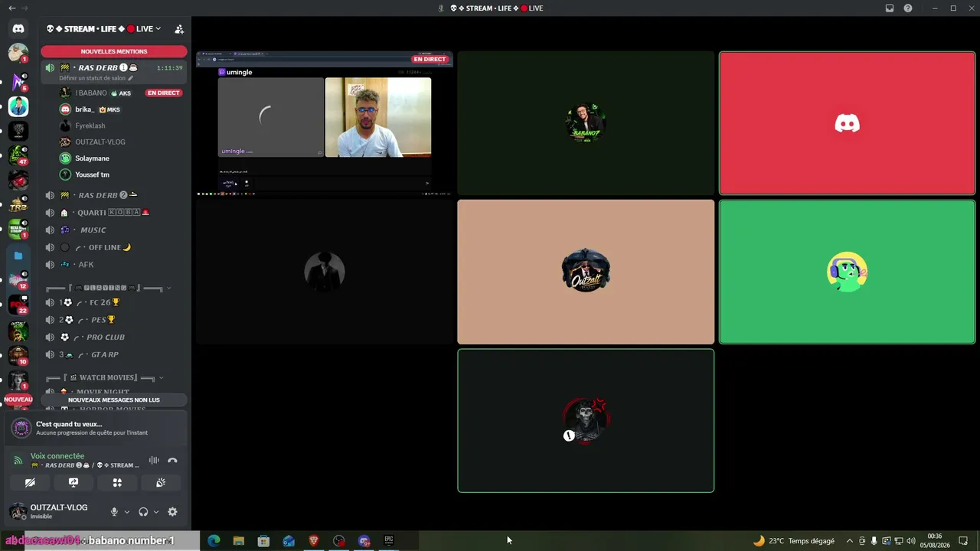Screen dimensions: 980x551
Task: Invite members via the add-people icon
Action: click(179, 29)
